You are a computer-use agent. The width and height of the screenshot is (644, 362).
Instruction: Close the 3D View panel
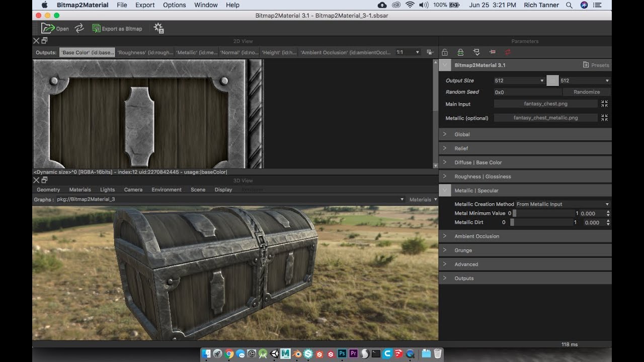click(x=36, y=180)
